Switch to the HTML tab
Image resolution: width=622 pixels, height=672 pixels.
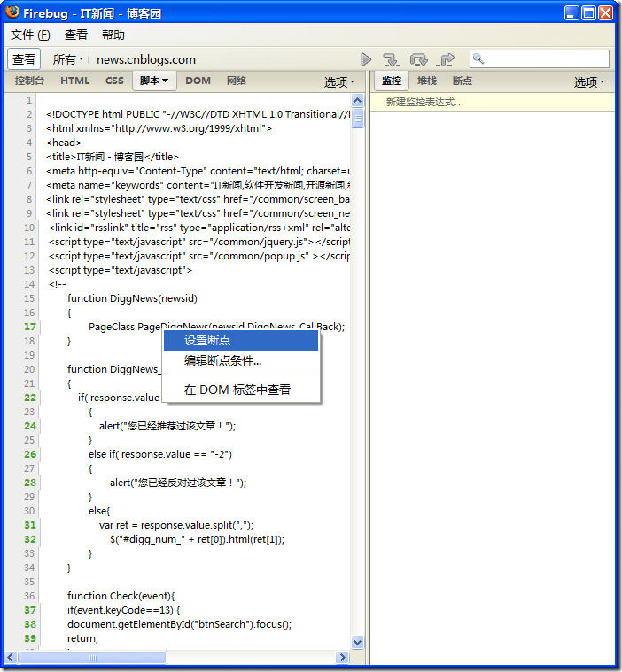pyautogui.click(x=74, y=81)
